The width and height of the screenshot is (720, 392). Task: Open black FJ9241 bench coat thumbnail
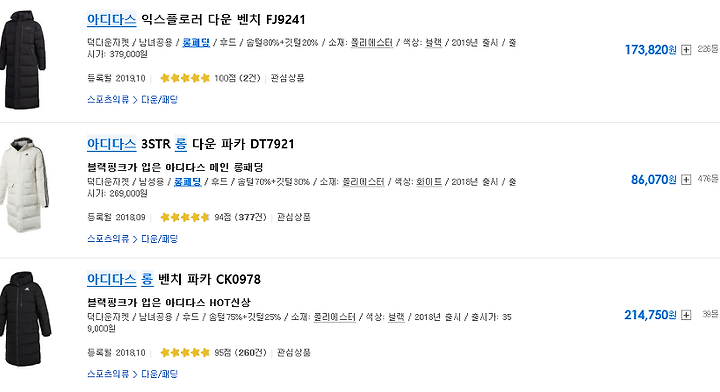pyautogui.click(x=23, y=60)
